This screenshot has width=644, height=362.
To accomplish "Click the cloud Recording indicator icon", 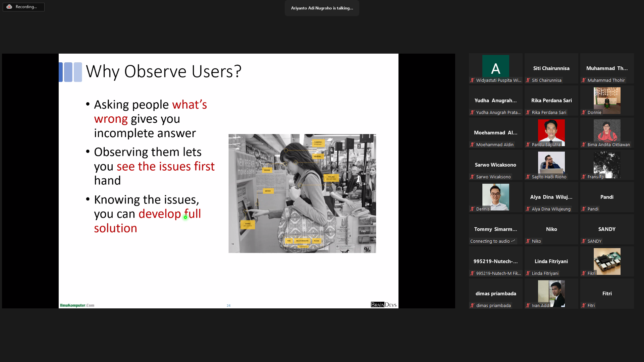I will (9, 7).
